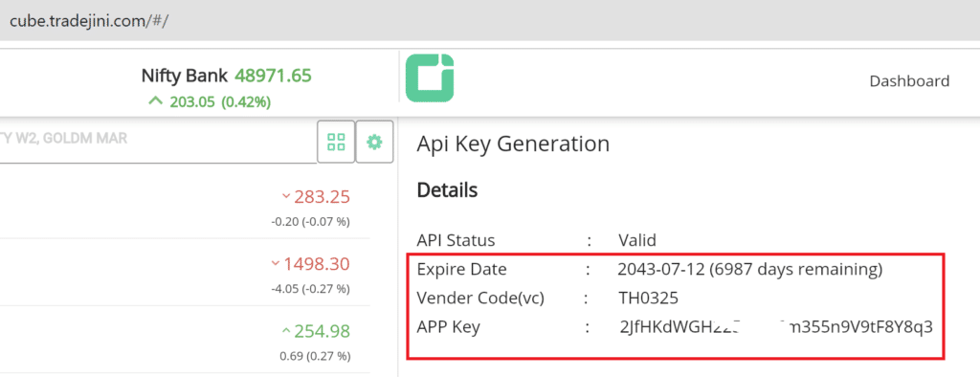Click the Expire Date value 2043-07-12
Screen dimensions: 980x377
750,270
